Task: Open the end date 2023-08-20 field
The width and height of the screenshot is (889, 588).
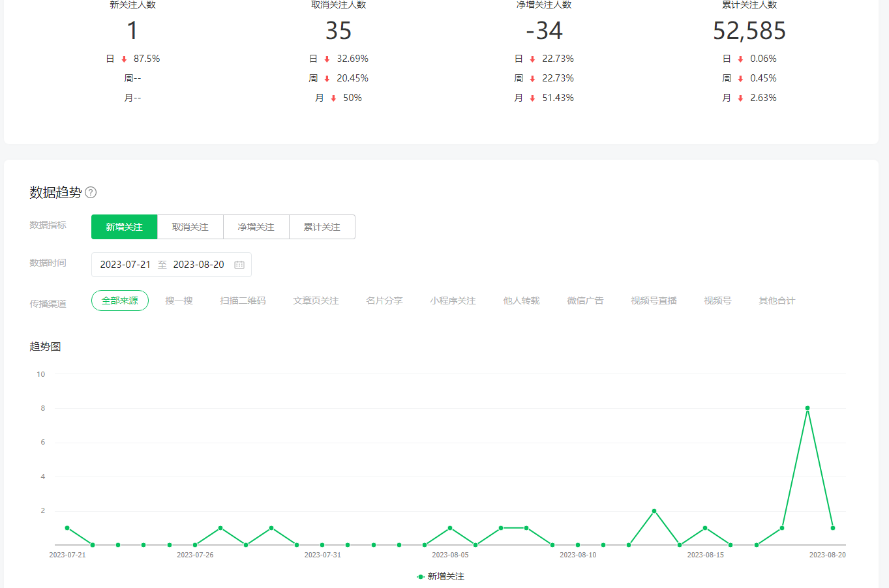Action: pyautogui.click(x=198, y=265)
